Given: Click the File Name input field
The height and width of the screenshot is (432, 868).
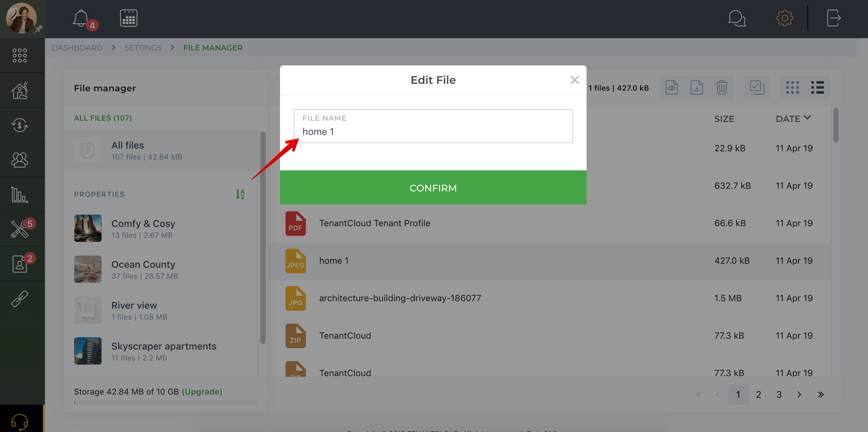Looking at the screenshot, I should point(433,126).
